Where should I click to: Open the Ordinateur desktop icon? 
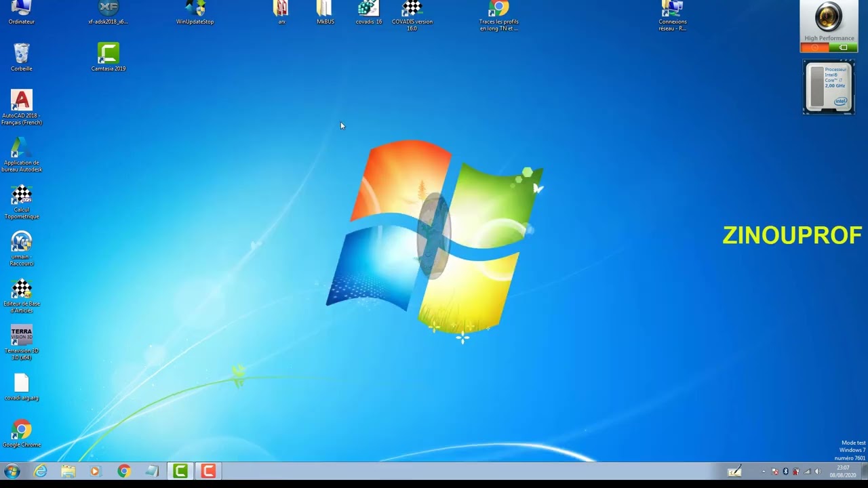22,13
